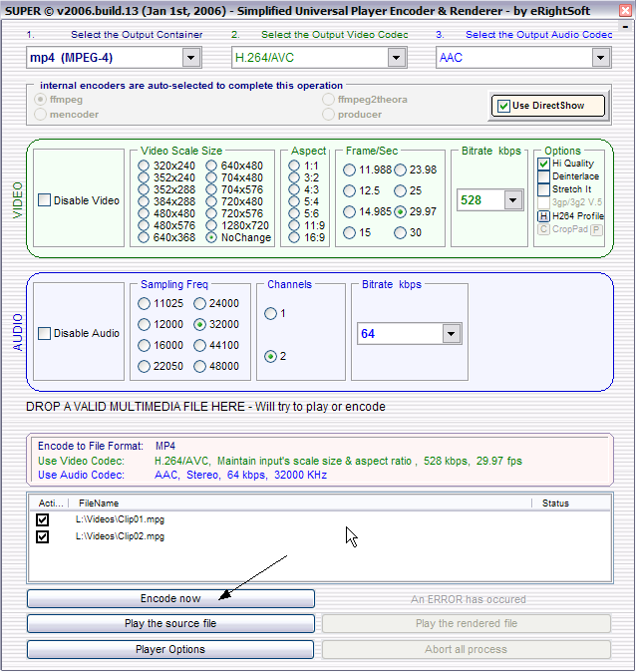Select 352x288 video scale size
The image size is (636, 672).
pos(144,189)
